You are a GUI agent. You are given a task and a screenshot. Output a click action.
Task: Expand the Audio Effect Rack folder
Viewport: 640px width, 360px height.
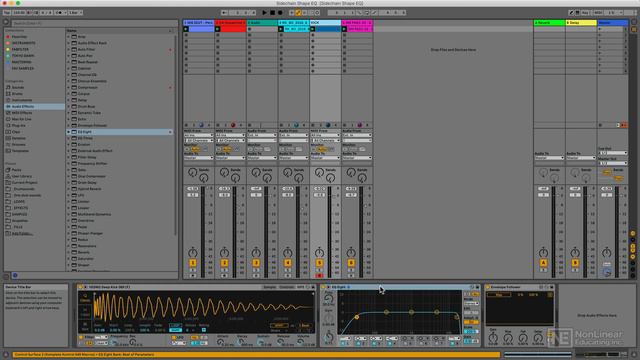[69, 43]
